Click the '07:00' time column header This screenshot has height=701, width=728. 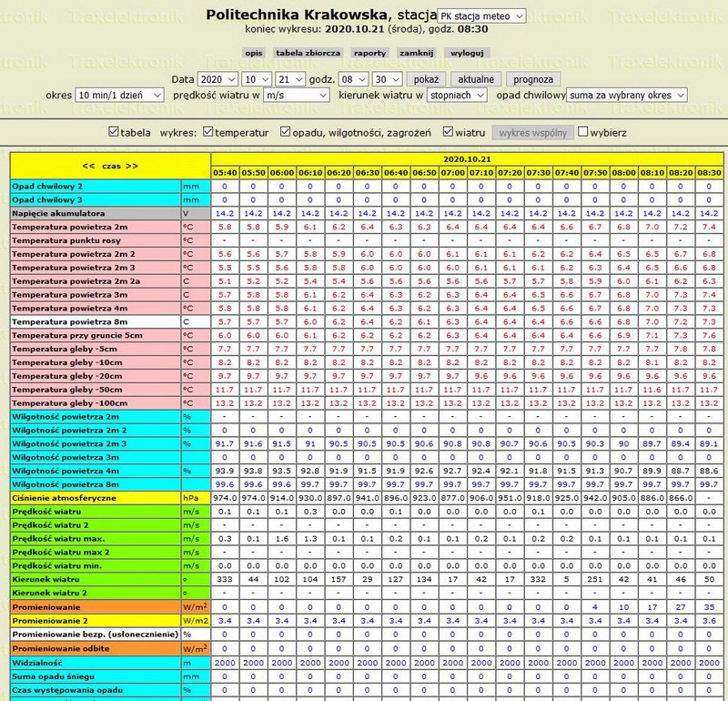452,173
